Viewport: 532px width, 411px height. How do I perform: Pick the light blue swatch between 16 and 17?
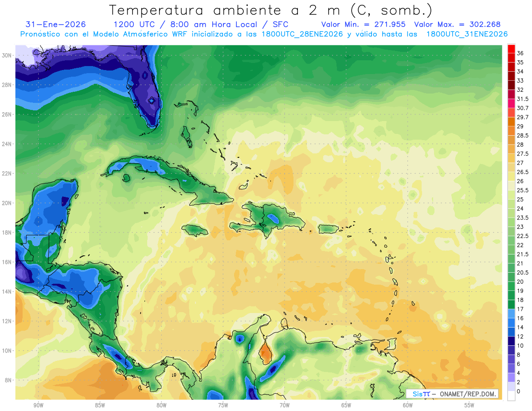tap(511, 313)
